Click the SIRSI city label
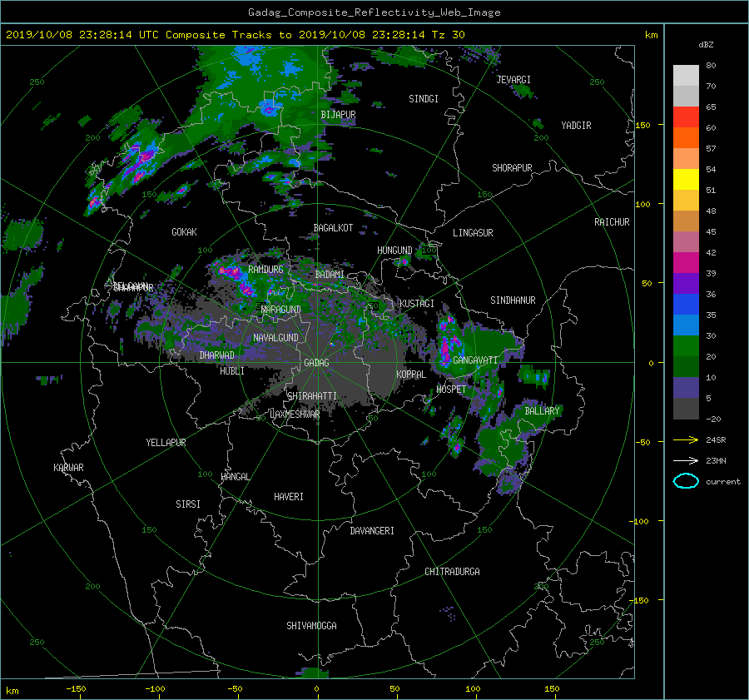The width and height of the screenshot is (749, 700). click(x=188, y=504)
